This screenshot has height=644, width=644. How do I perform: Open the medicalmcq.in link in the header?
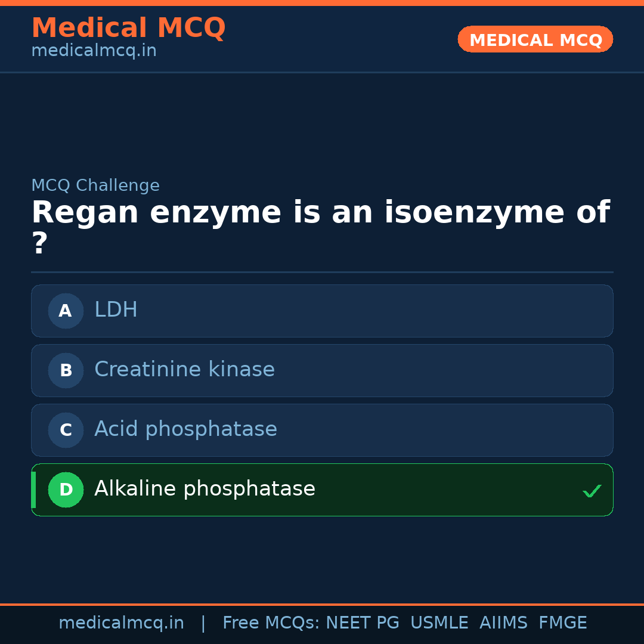[94, 51]
